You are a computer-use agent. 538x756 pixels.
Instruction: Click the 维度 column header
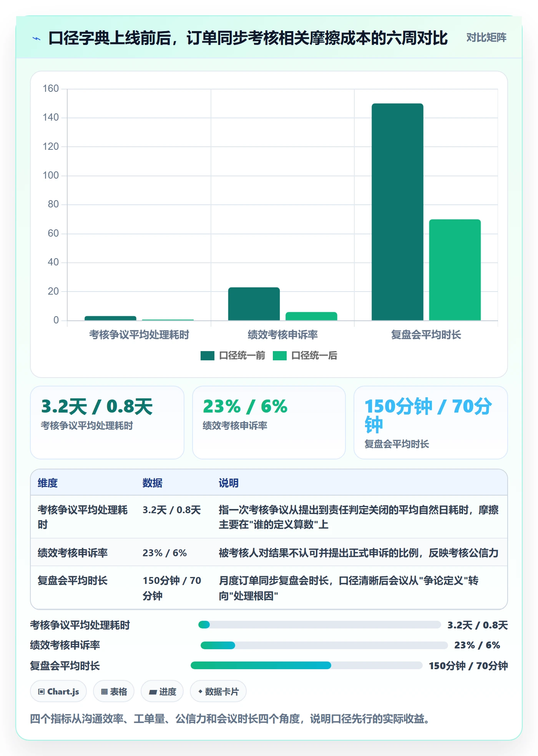(x=48, y=483)
